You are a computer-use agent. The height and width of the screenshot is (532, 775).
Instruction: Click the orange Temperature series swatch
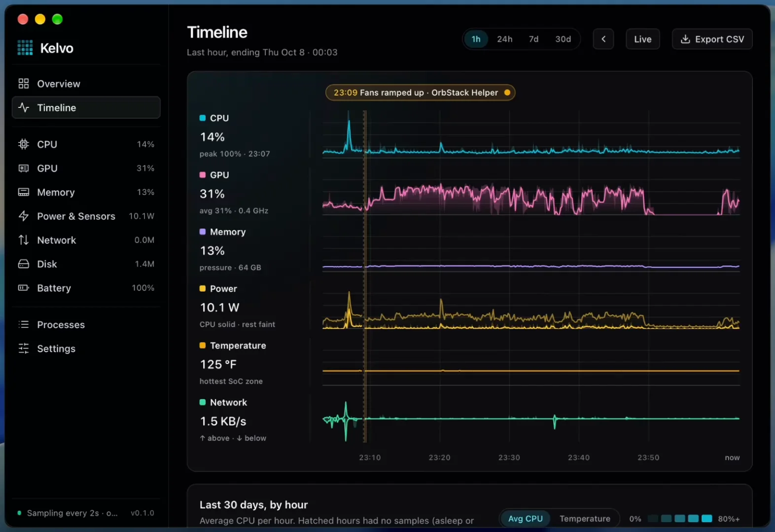(x=202, y=346)
